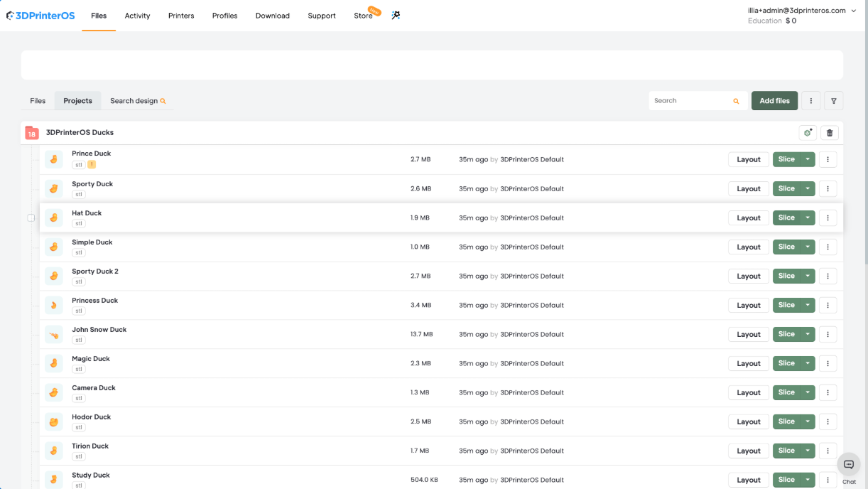
Task: Open the toolbar more-options menu beside Add files
Action: [811, 101]
